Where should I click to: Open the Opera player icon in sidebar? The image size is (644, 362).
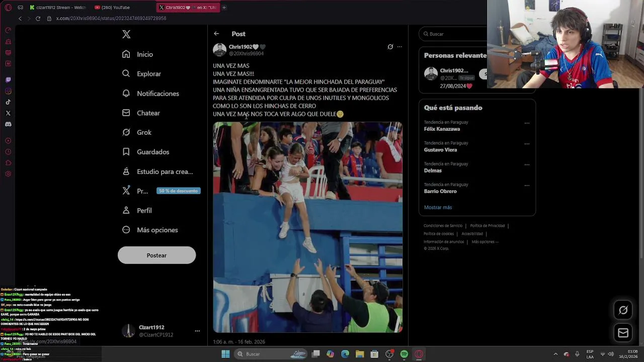[x=8, y=141]
